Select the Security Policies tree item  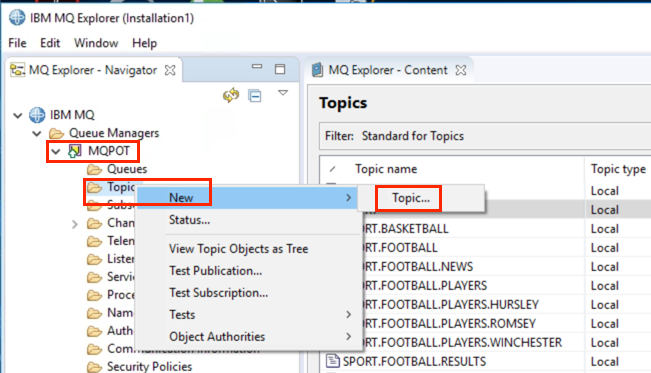[149, 367]
